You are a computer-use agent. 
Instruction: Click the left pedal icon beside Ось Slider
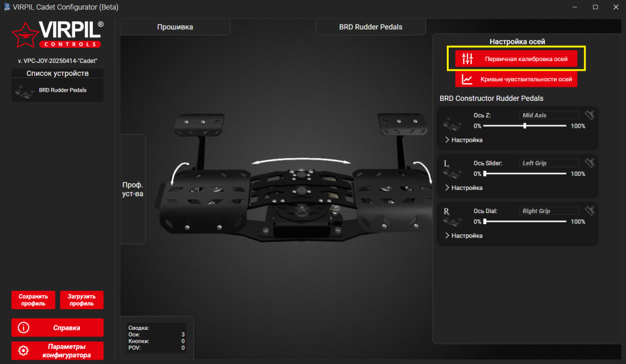(452, 170)
